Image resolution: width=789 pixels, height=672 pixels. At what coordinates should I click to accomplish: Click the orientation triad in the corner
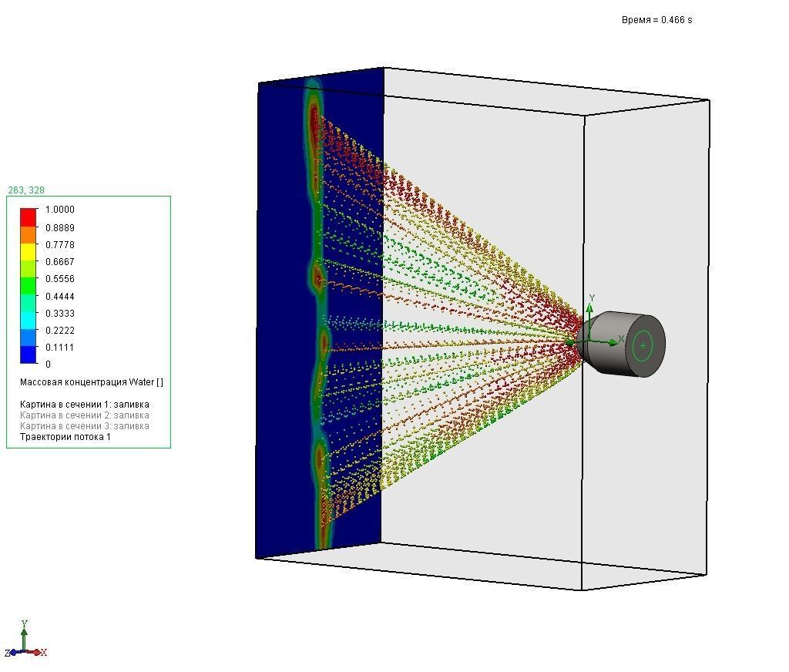(x=25, y=640)
